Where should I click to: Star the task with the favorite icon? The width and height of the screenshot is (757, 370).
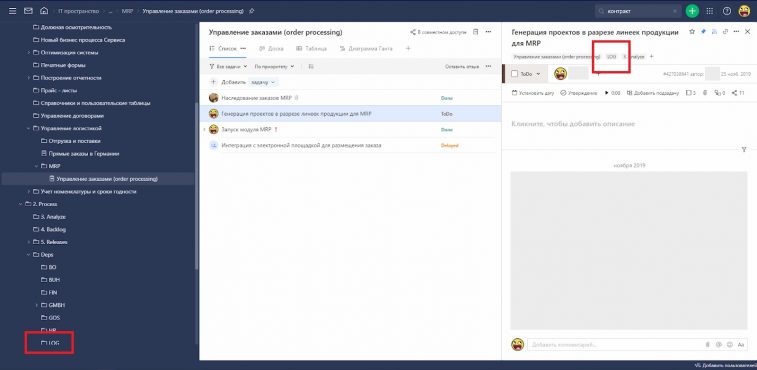pyautogui.click(x=692, y=31)
